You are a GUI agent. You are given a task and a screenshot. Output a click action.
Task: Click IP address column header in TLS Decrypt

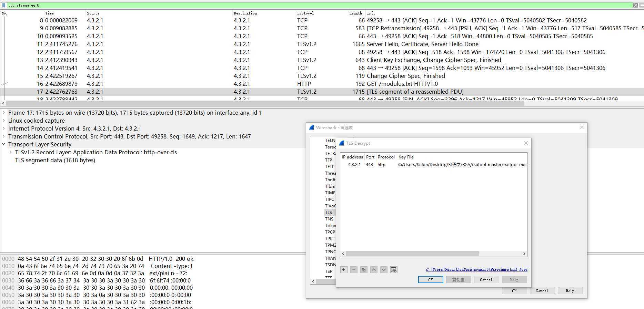point(352,157)
